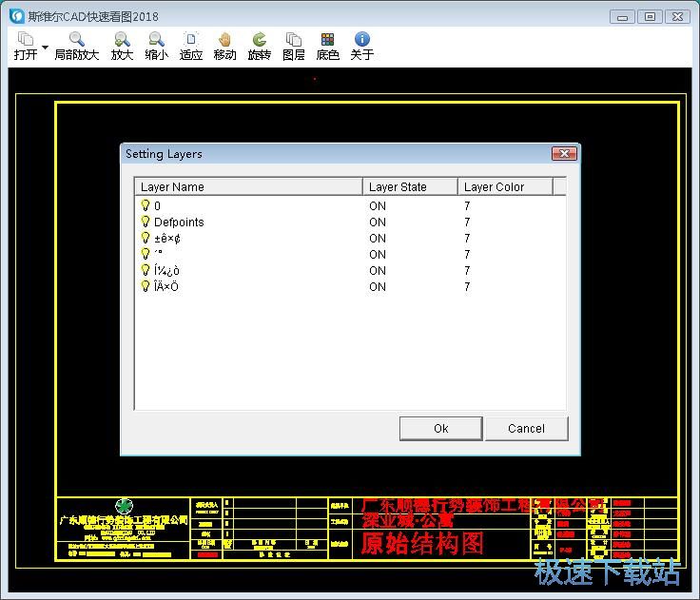Close the Setting Layers dialog
700x600 pixels.
[x=564, y=154]
